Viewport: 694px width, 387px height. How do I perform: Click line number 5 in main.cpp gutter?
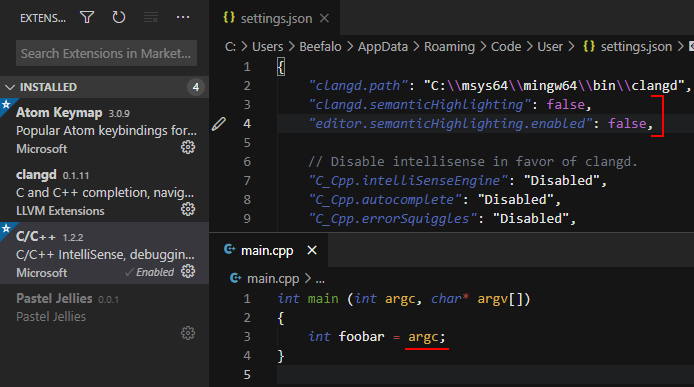(247, 375)
